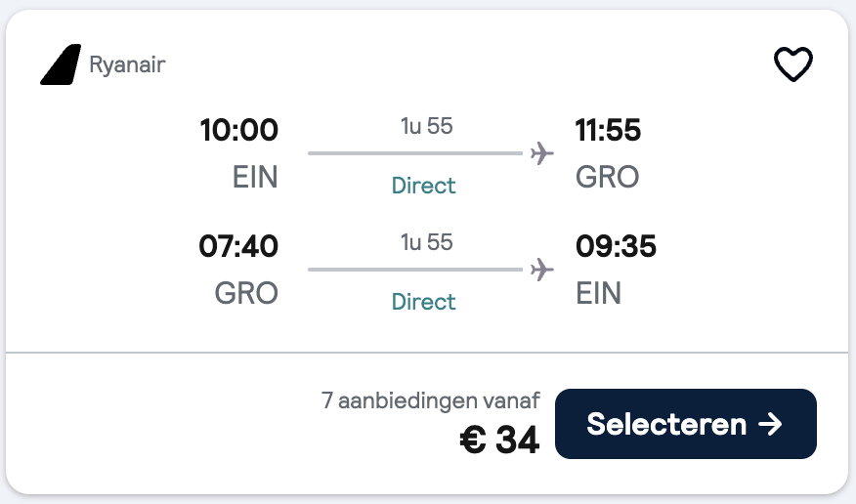Image resolution: width=856 pixels, height=504 pixels.
Task: Click the Ryanair airline name
Action: [127, 65]
